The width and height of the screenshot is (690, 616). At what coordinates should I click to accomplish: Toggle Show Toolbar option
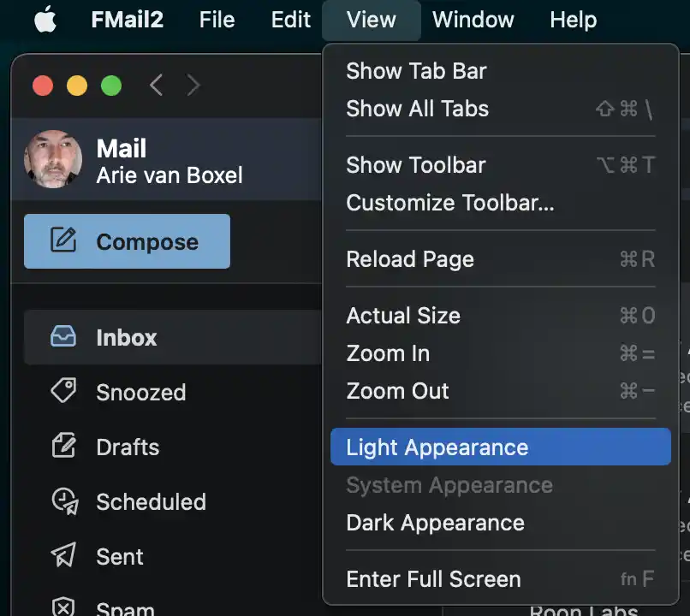click(500, 165)
